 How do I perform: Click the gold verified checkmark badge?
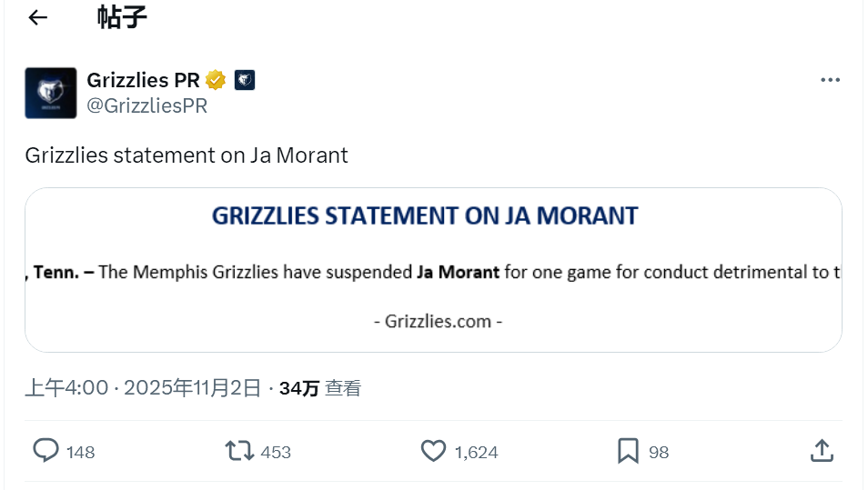[216, 80]
